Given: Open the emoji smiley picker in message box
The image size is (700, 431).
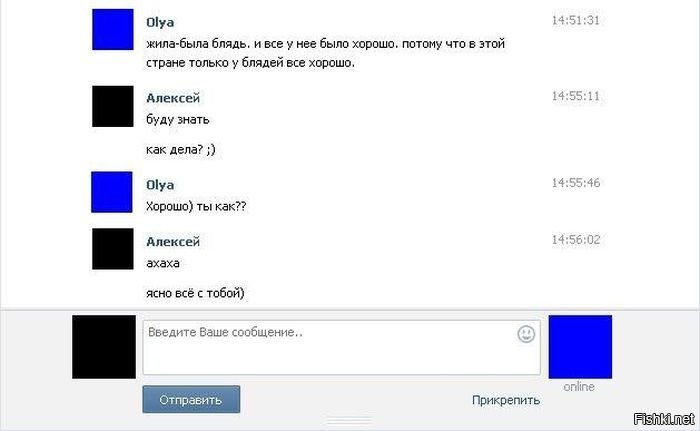Looking at the screenshot, I should click(x=526, y=334).
